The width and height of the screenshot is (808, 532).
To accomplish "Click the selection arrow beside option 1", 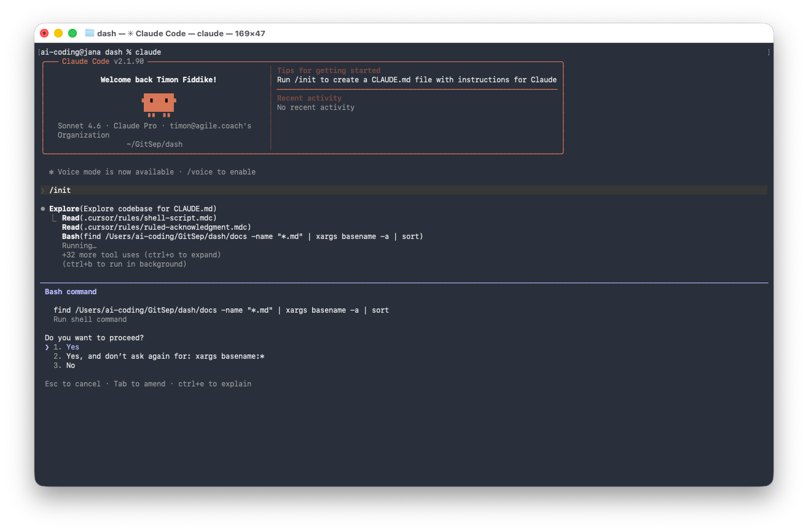I will click(x=47, y=347).
